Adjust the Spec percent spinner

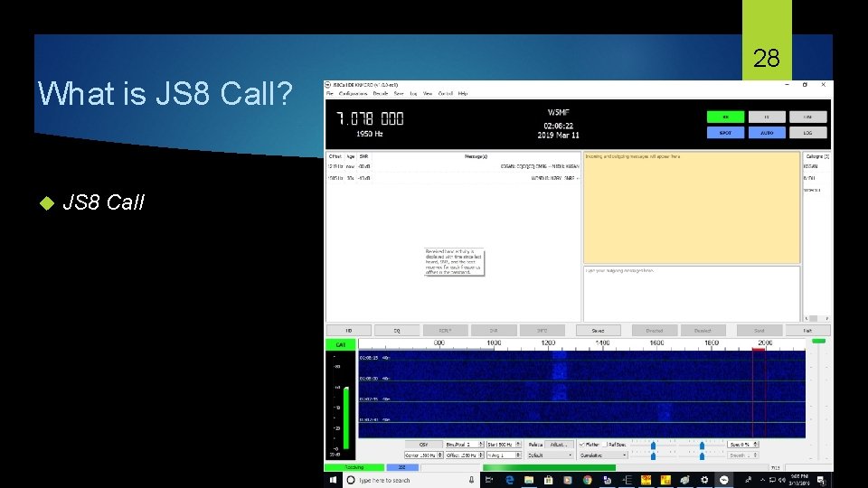click(x=756, y=445)
